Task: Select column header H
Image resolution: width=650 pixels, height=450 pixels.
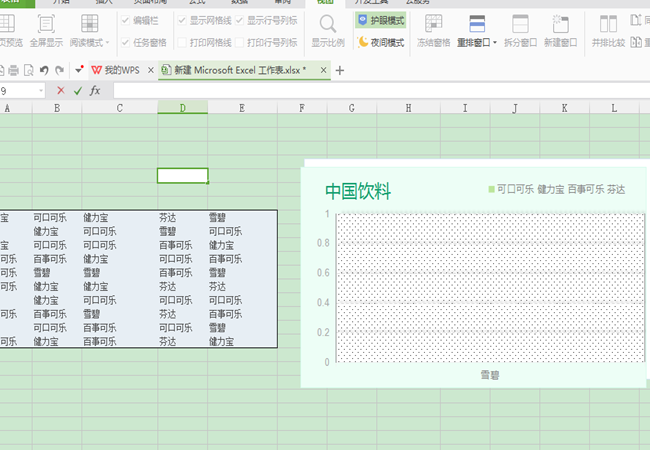Action: 408,108
